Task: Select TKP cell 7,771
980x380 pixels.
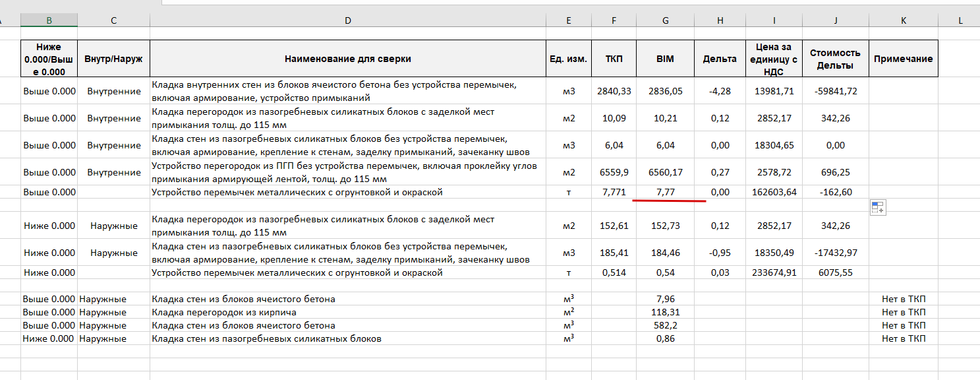Action: (x=614, y=192)
